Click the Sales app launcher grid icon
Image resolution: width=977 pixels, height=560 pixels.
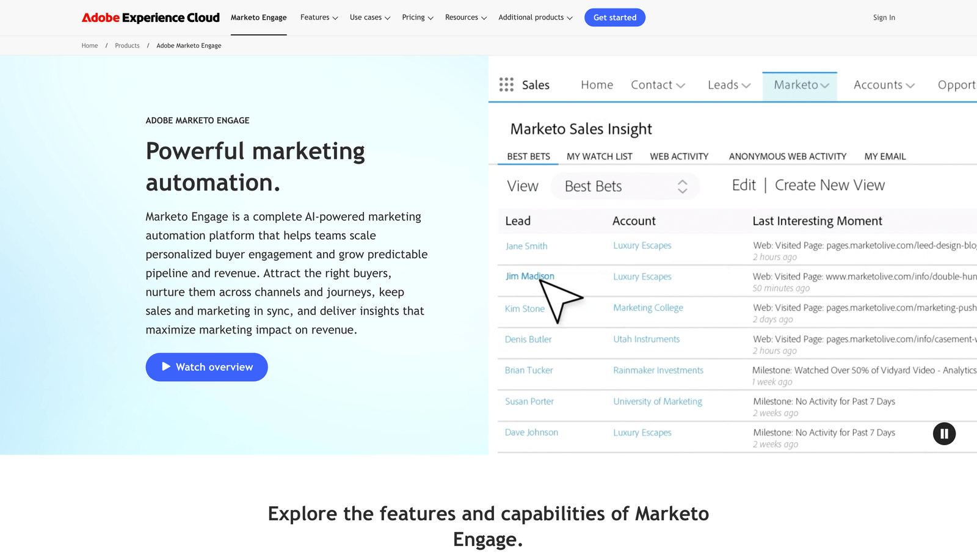point(506,85)
